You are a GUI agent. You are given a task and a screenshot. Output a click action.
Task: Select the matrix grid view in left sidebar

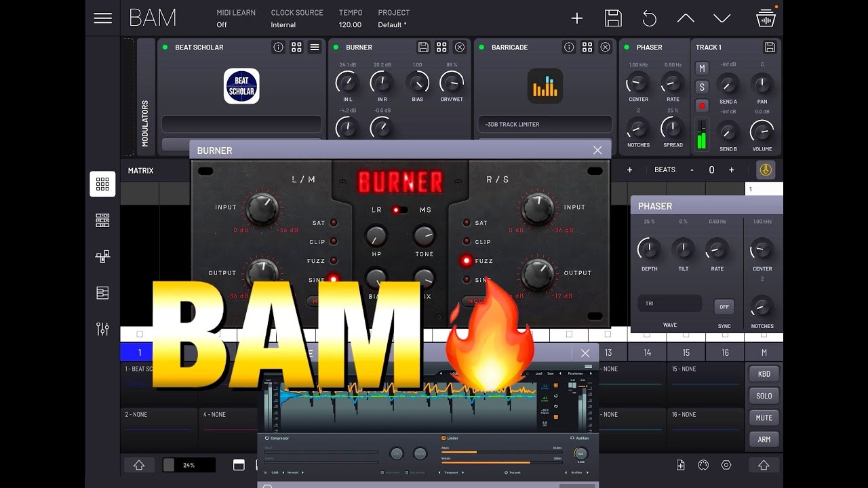[x=102, y=184]
